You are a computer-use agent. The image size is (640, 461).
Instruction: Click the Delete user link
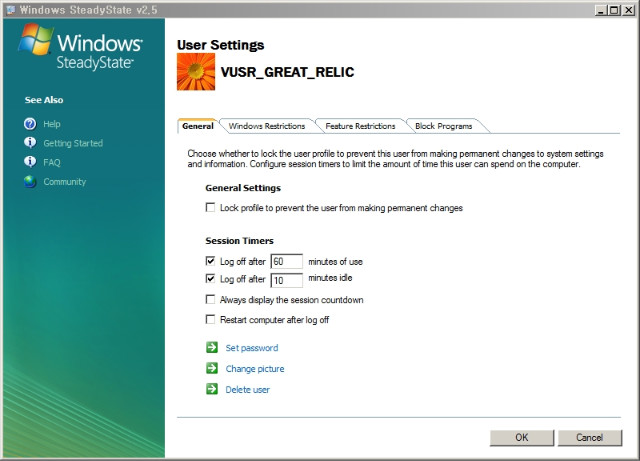(248, 390)
